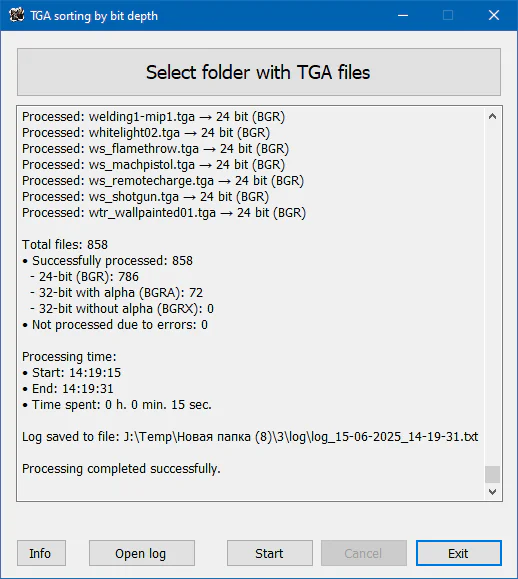518x579 pixels.
Task: Click the Open log button
Action: [142, 553]
